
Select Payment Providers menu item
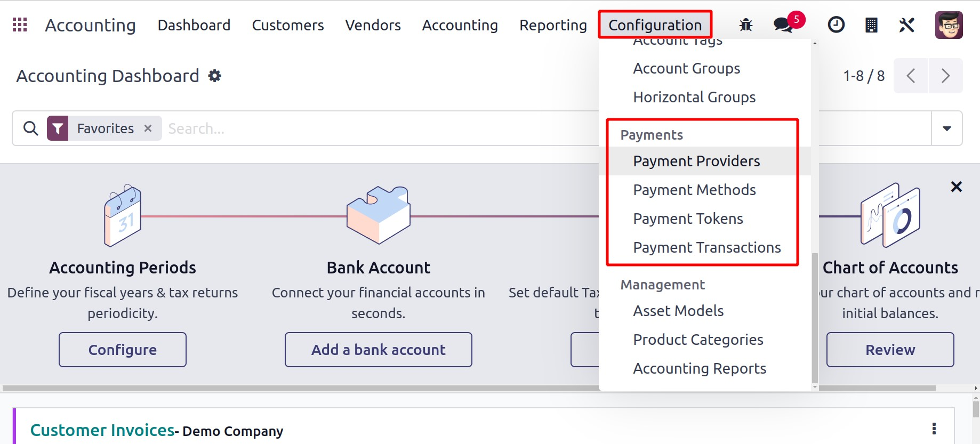point(696,161)
